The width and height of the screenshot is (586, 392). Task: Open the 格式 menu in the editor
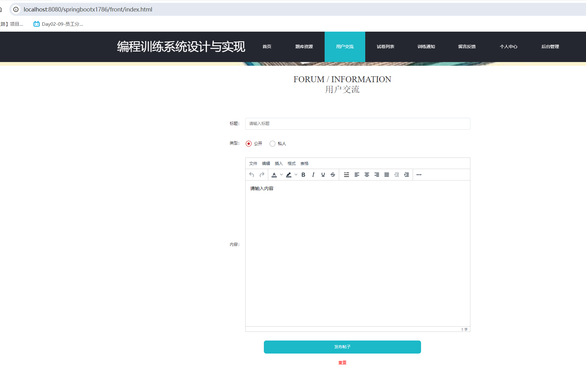291,163
